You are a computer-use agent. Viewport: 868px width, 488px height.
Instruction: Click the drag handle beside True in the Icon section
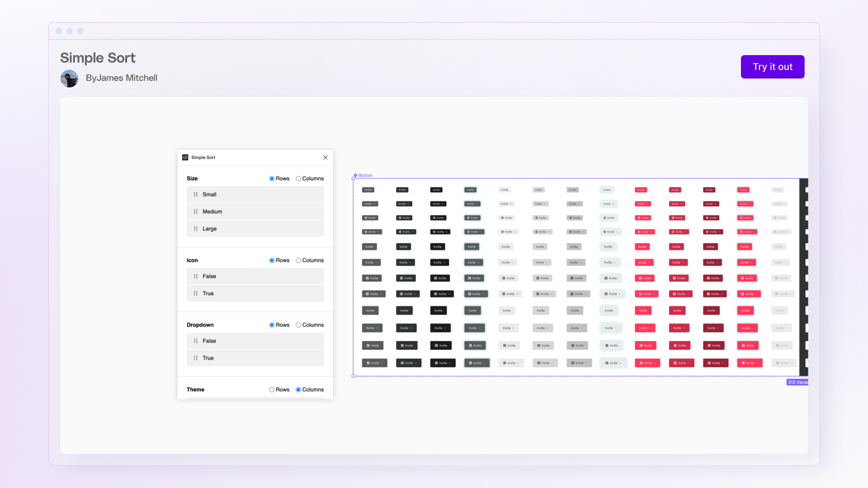point(196,293)
